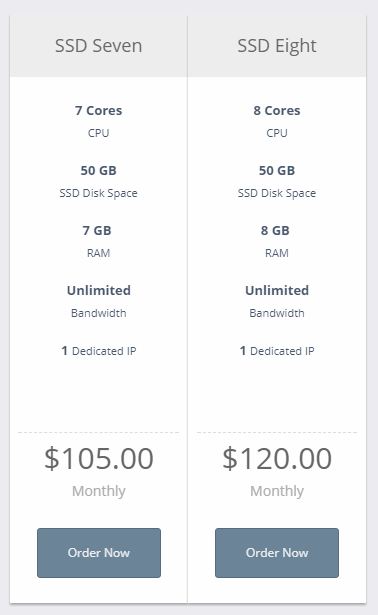Click SSD Disk Space label in SSD Seven

click(x=98, y=193)
